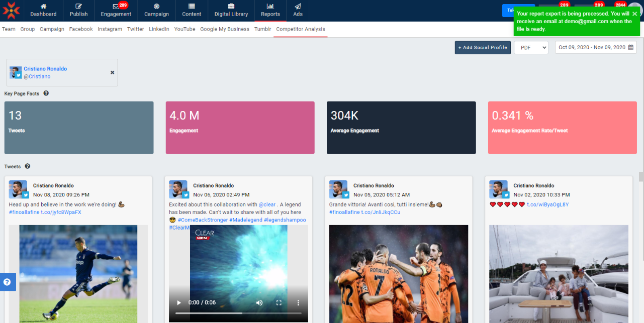Open the date range picker field
Image resolution: width=644 pixels, height=323 pixels.
pos(596,47)
